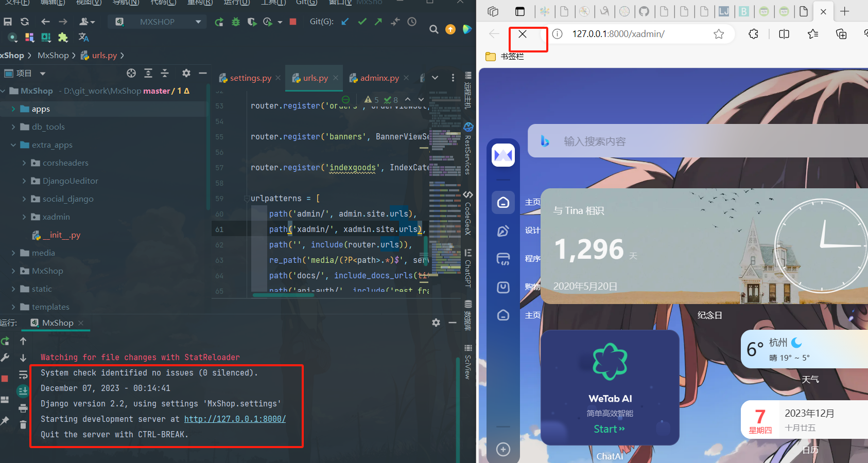Rerun MXSHOP with the green run arrow

pos(219,22)
